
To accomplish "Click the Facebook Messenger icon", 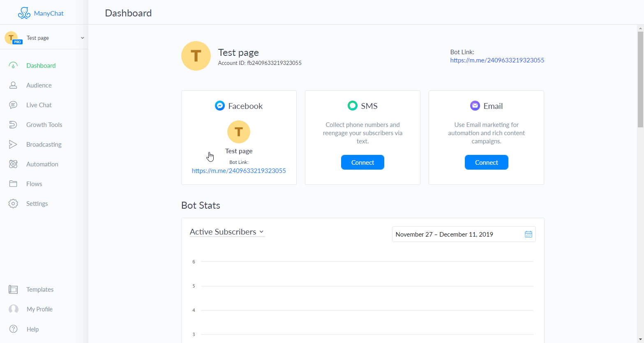I will point(220,106).
